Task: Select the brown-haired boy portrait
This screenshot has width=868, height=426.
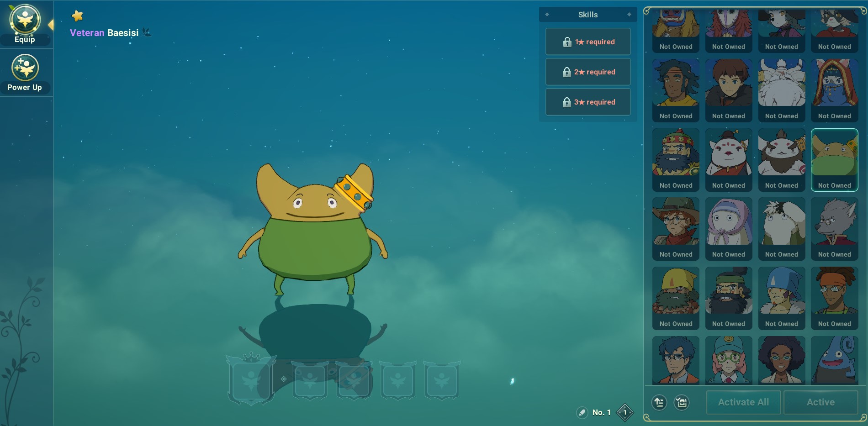Action: coord(729,90)
